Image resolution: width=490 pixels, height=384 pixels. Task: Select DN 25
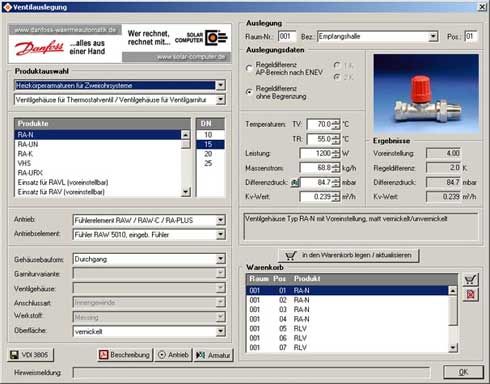210,163
